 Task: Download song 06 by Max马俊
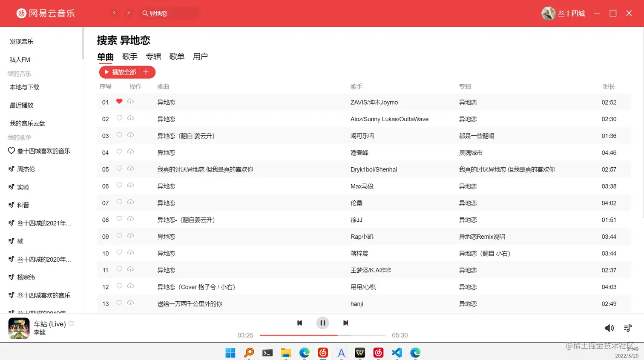pos(130,185)
